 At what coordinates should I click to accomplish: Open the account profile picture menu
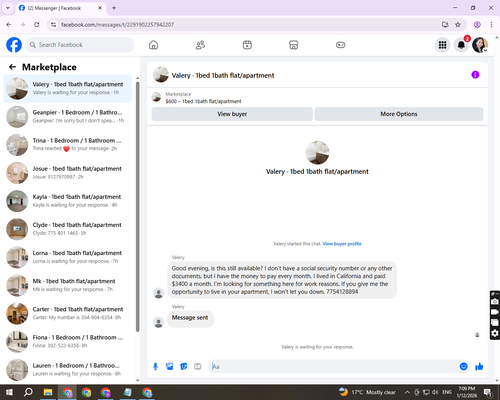(x=480, y=45)
